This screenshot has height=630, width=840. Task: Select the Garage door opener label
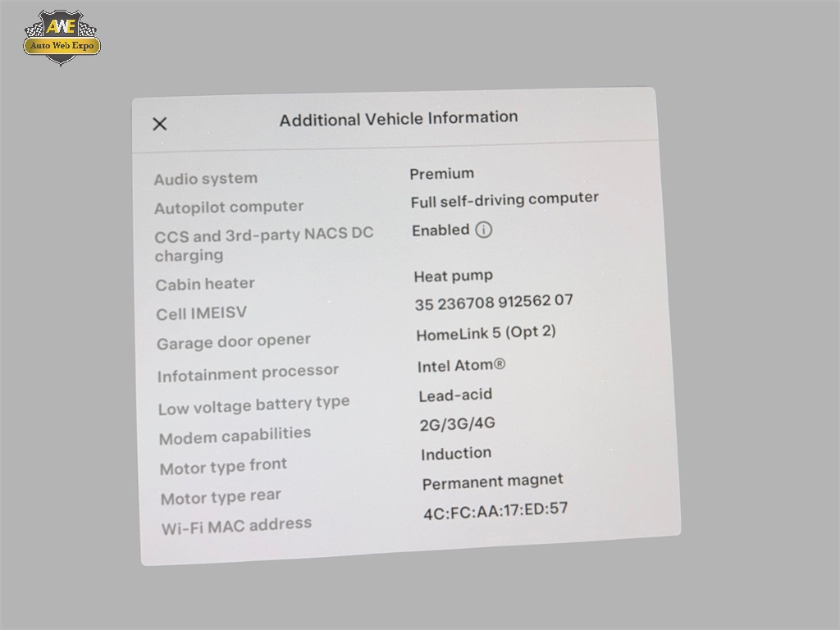pos(234,341)
